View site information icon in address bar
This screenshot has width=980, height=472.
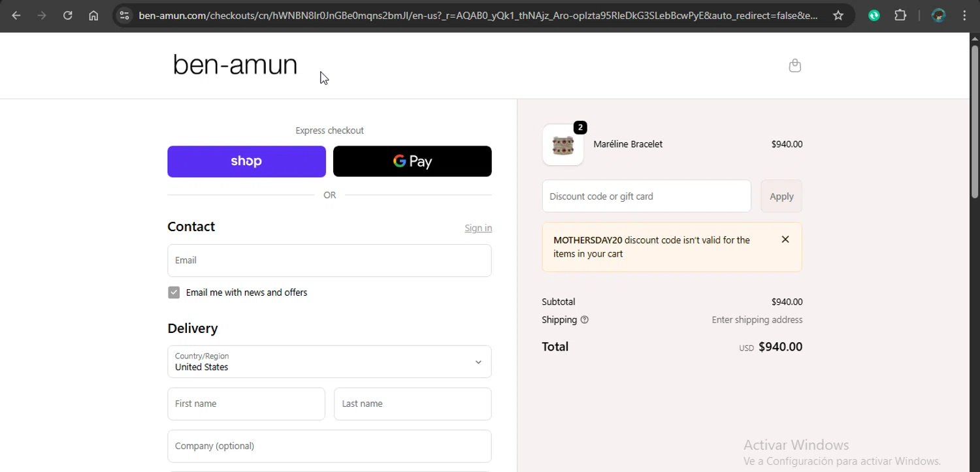124,16
